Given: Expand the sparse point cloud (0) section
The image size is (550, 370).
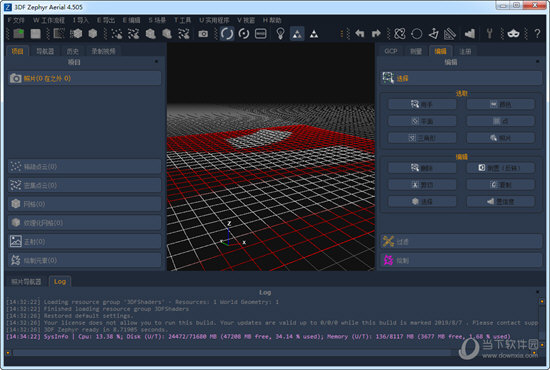Looking at the screenshot, I should pos(84,167).
